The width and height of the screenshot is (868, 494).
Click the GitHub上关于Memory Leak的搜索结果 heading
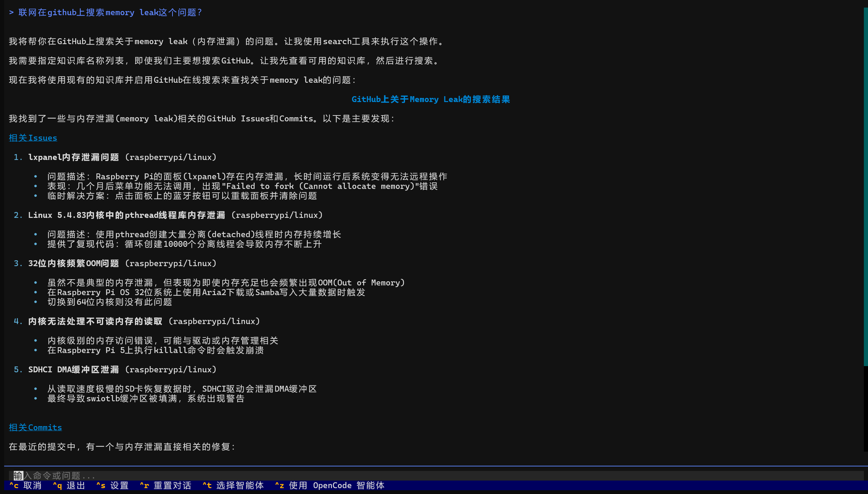point(431,99)
